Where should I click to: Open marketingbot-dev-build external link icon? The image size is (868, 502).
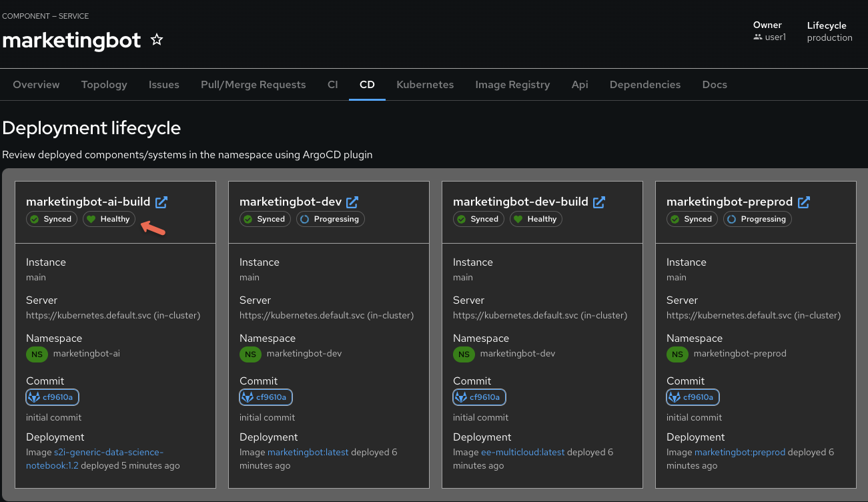[x=599, y=202]
